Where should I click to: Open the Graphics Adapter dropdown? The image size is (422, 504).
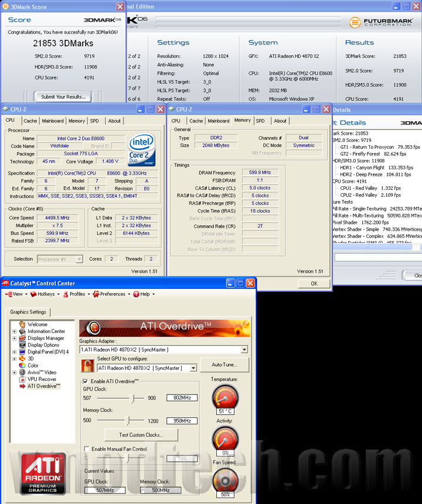click(244, 349)
